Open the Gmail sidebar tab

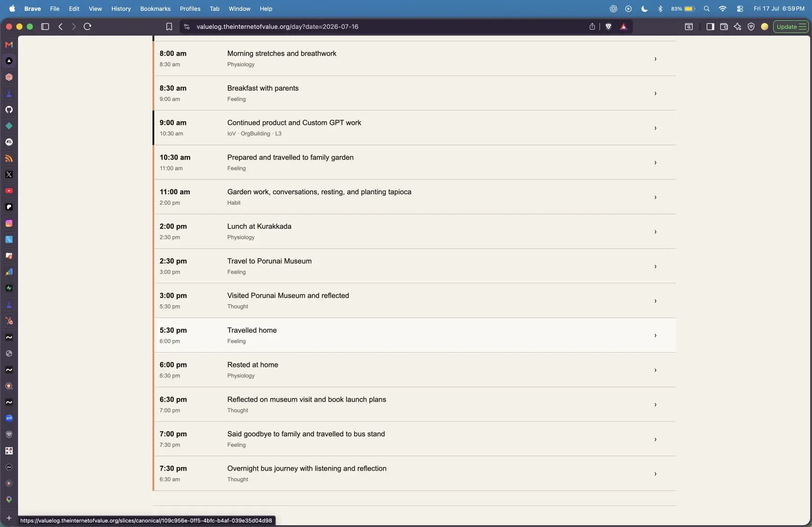pos(9,45)
